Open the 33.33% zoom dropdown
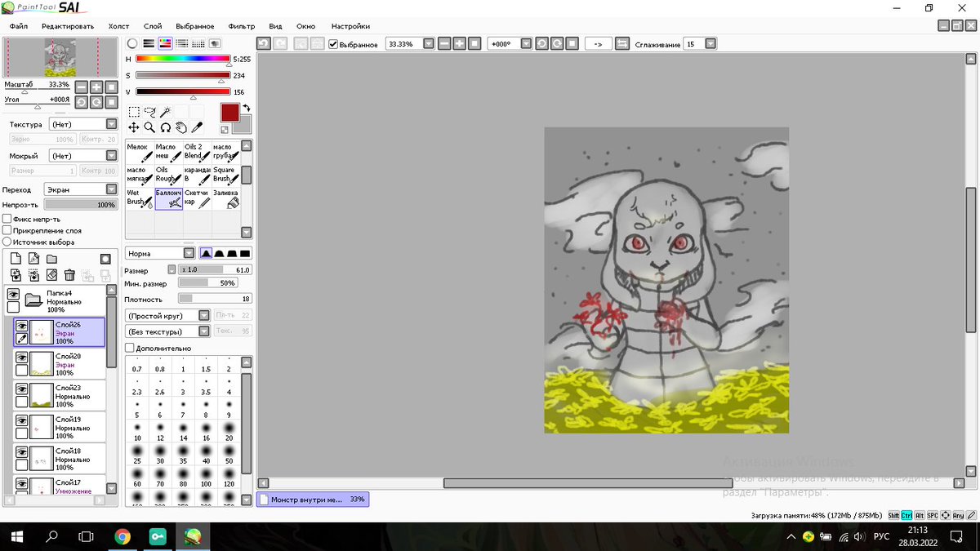980x551 pixels. pos(429,43)
